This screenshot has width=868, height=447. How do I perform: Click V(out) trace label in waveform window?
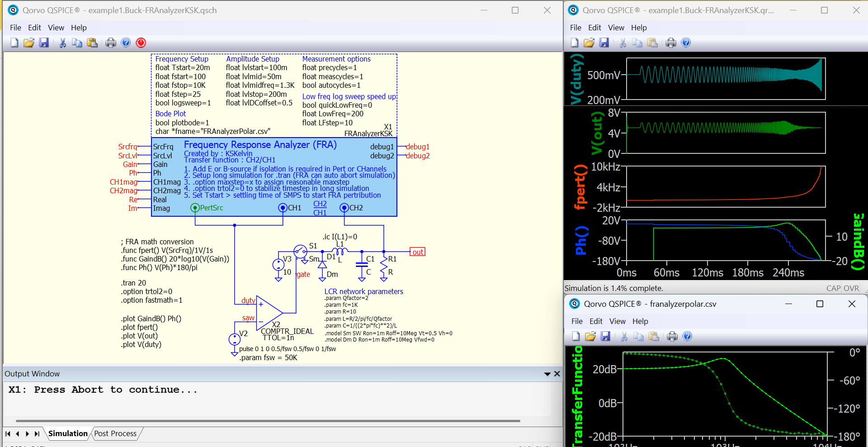point(597,133)
